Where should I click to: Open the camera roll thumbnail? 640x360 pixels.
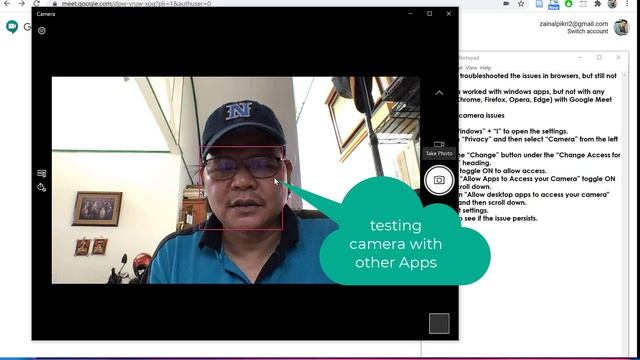click(439, 323)
